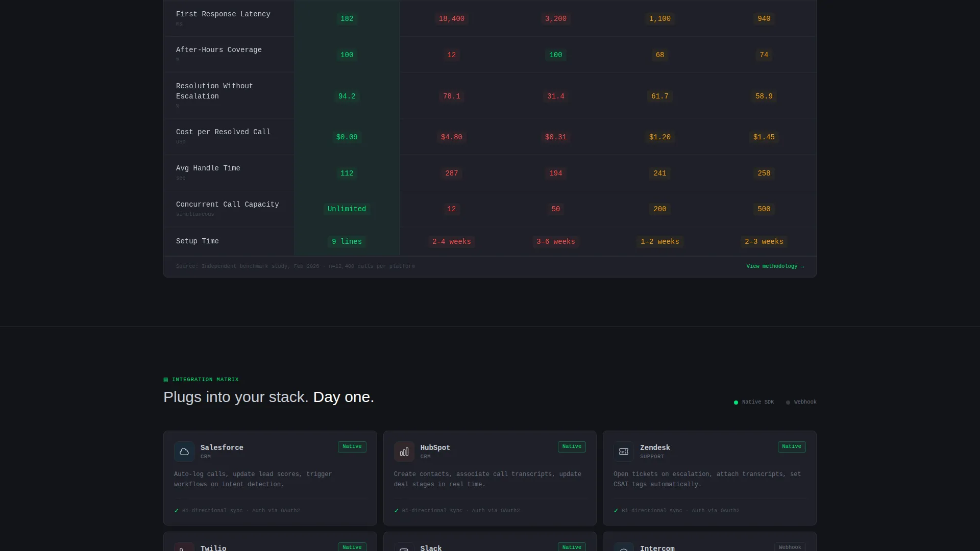
Task: Click the $0.31 cost value
Action: [x=556, y=137]
